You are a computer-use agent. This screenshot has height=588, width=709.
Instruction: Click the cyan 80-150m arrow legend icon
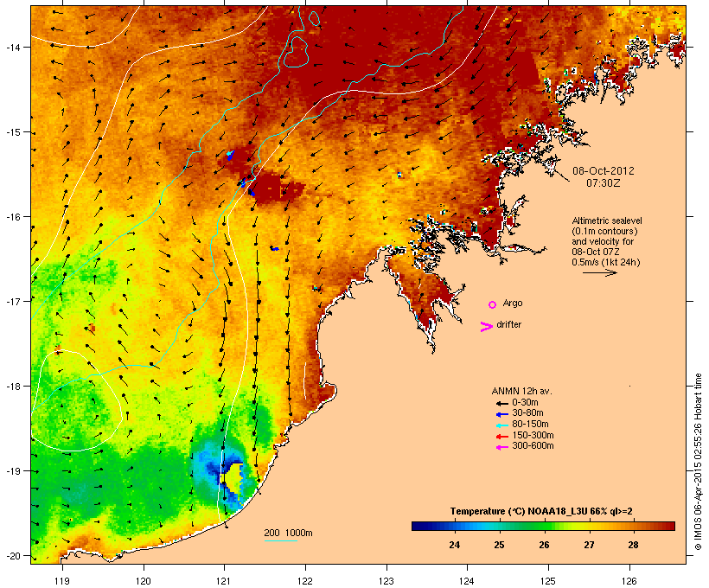tap(501, 425)
